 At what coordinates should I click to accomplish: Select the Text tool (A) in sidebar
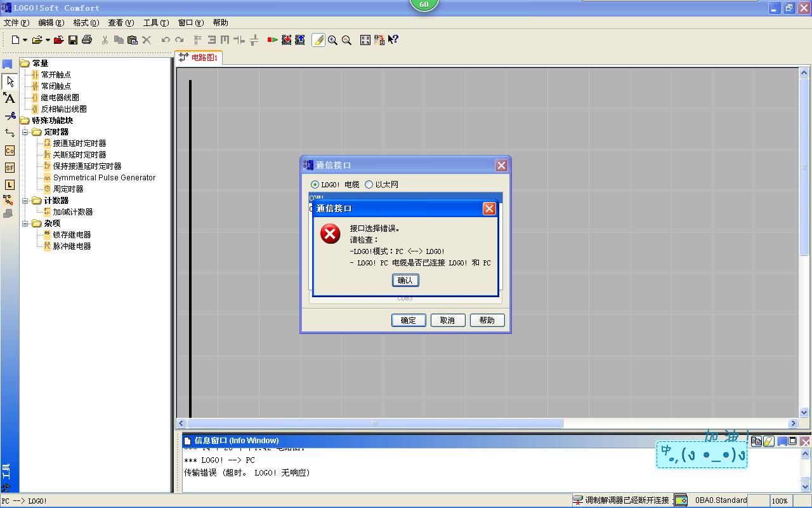click(10, 98)
